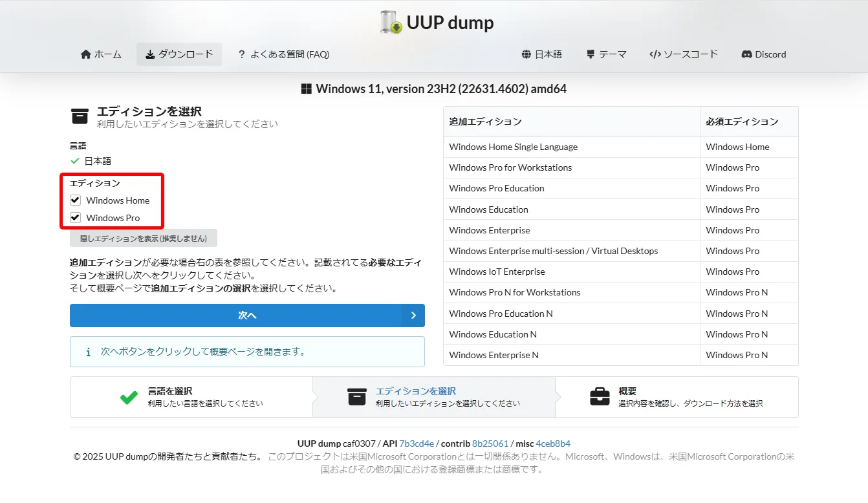Click required edition beside Windows Enterprise N
The height and width of the screenshot is (503, 868).
click(749, 355)
